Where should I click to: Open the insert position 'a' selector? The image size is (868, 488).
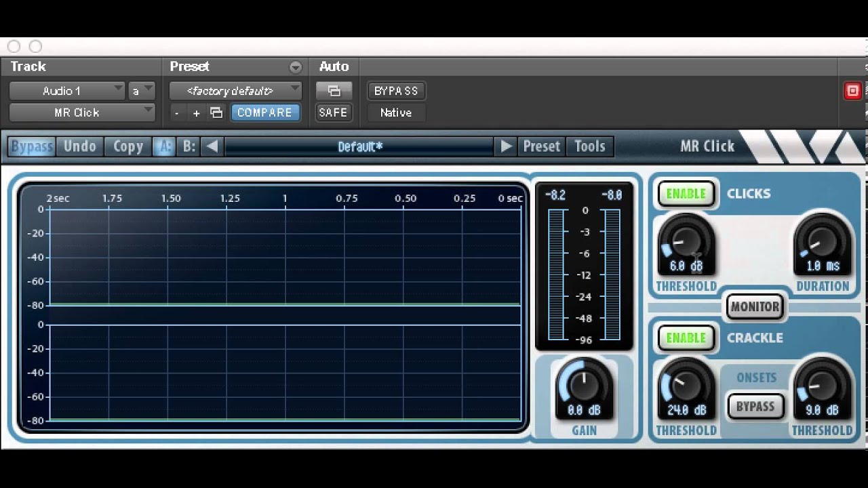click(x=142, y=91)
